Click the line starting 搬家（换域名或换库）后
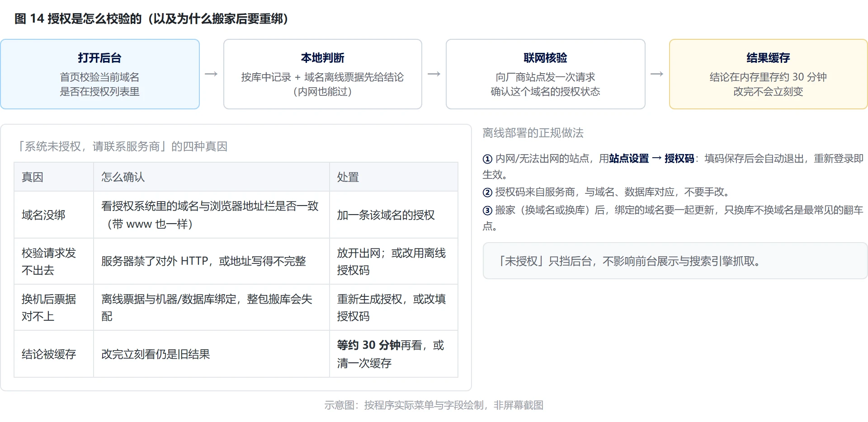The height and width of the screenshot is (422, 868). tap(673, 218)
